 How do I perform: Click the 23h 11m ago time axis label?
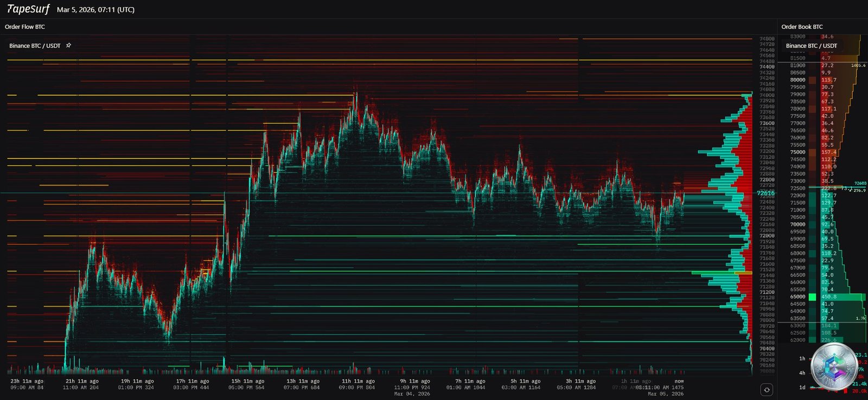(x=27, y=381)
